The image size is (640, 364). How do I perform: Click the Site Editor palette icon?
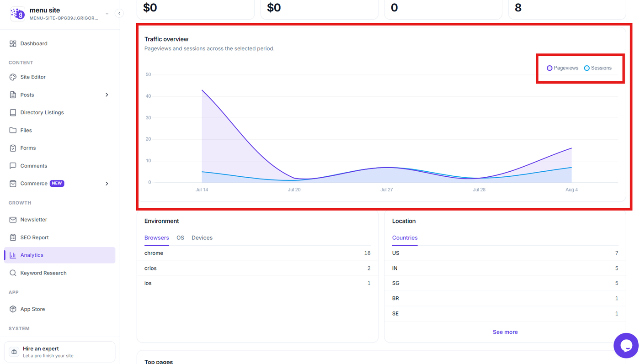13,77
